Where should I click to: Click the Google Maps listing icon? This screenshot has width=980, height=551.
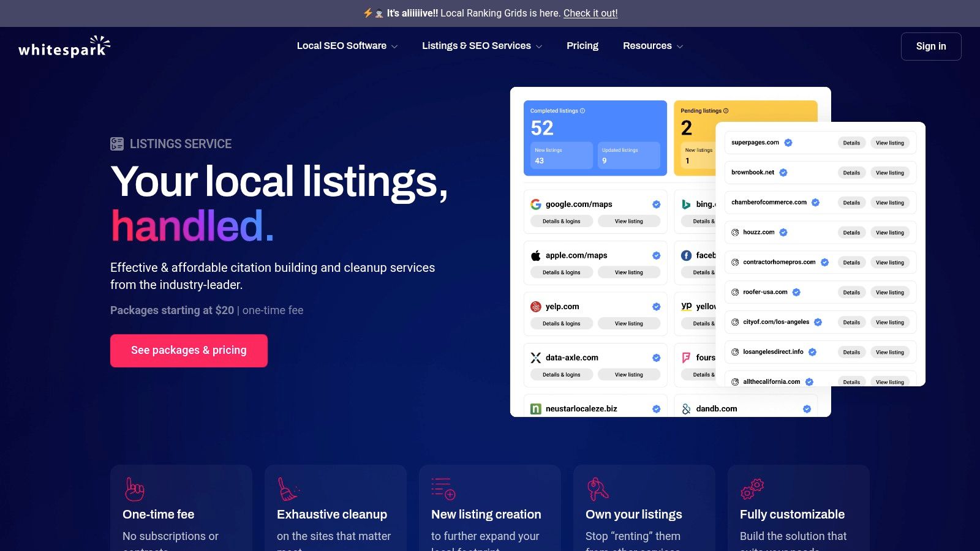(x=535, y=204)
